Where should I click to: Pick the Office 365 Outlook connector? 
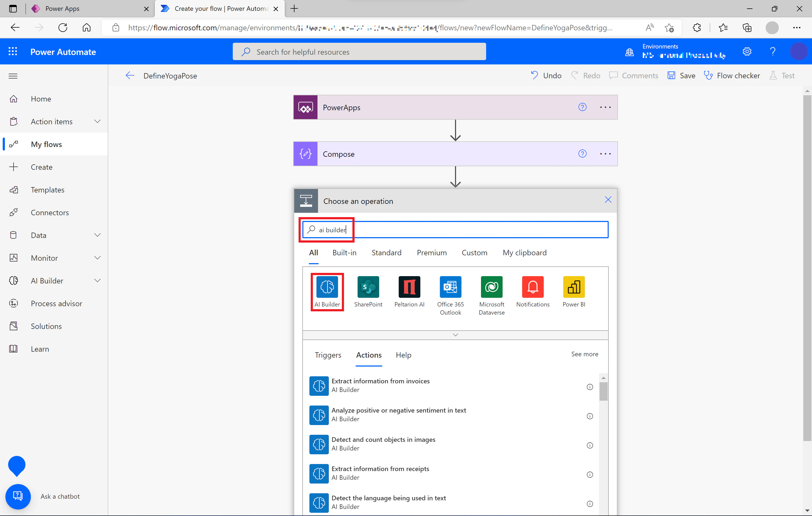click(450, 287)
